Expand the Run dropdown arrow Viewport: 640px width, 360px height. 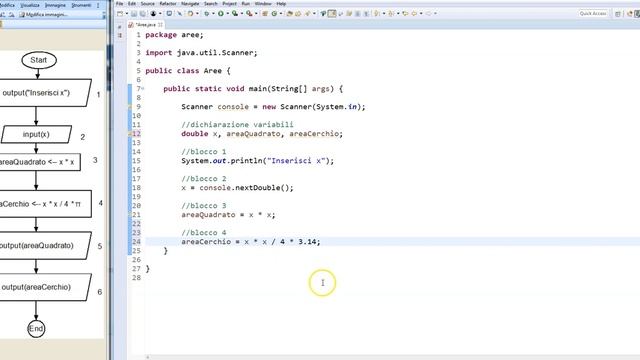click(x=227, y=13)
